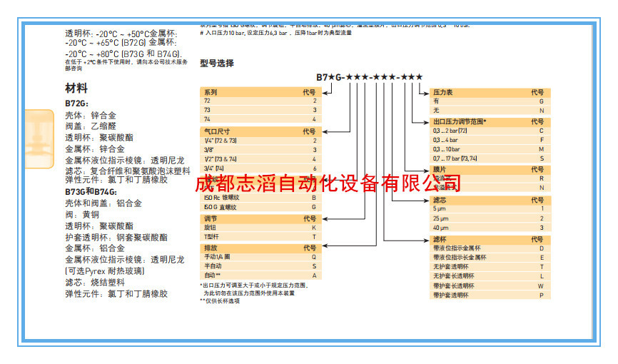Click the model code 'B7★G-★★★-★★★-★★★'
618x364 pixels.
click(370, 77)
